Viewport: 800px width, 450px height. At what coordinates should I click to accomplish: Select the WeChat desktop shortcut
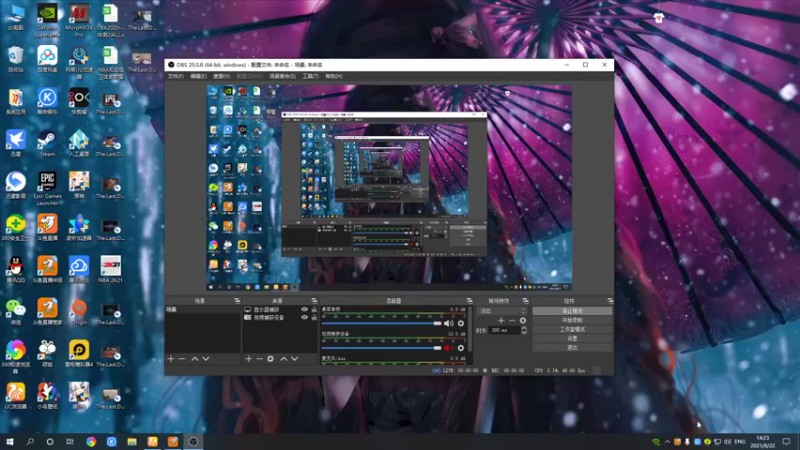click(x=16, y=312)
